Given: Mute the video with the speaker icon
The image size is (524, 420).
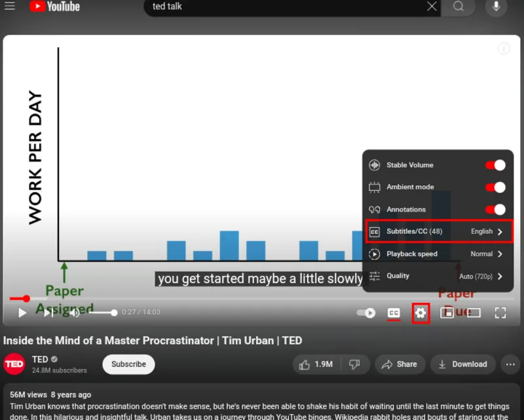Looking at the screenshot, I should pyautogui.click(x=75, y=313).
